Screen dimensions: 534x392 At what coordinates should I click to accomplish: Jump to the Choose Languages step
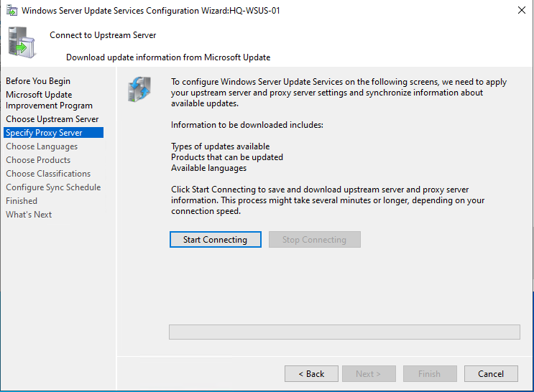click(42, 146)
